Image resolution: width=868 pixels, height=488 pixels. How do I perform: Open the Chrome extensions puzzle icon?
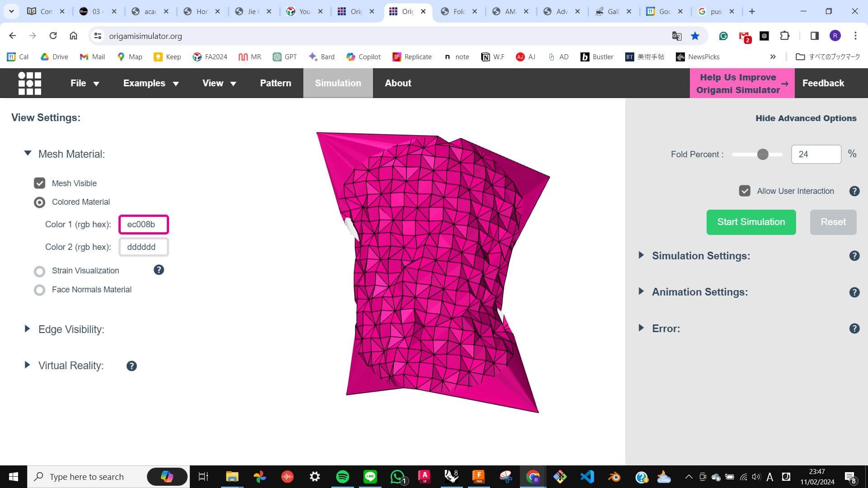[x=785, y=36]
